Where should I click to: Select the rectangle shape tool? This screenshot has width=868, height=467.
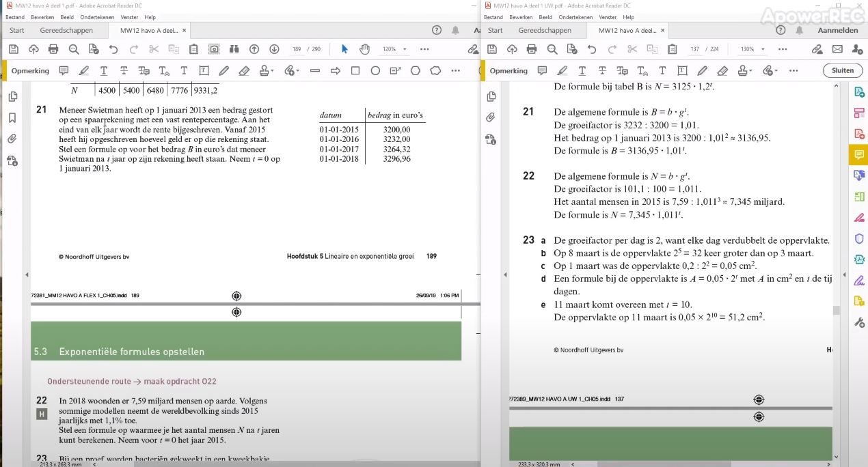355,70
